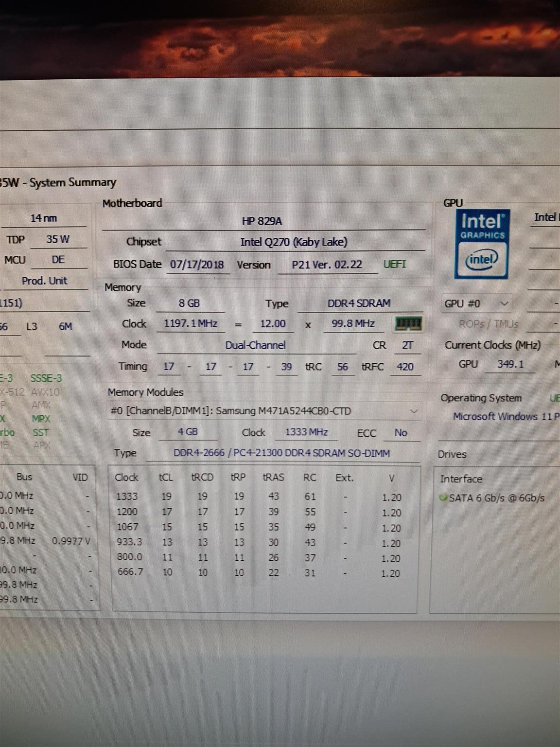The image size is (560, 747).
Task: Select the HP 829A motherboard field
Action: click(x=262, y=221)
